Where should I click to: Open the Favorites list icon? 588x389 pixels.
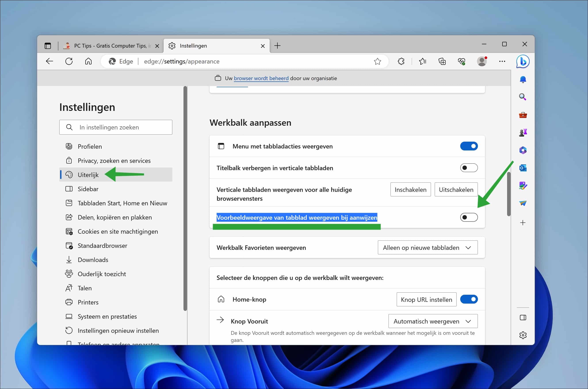click(423, 61)
